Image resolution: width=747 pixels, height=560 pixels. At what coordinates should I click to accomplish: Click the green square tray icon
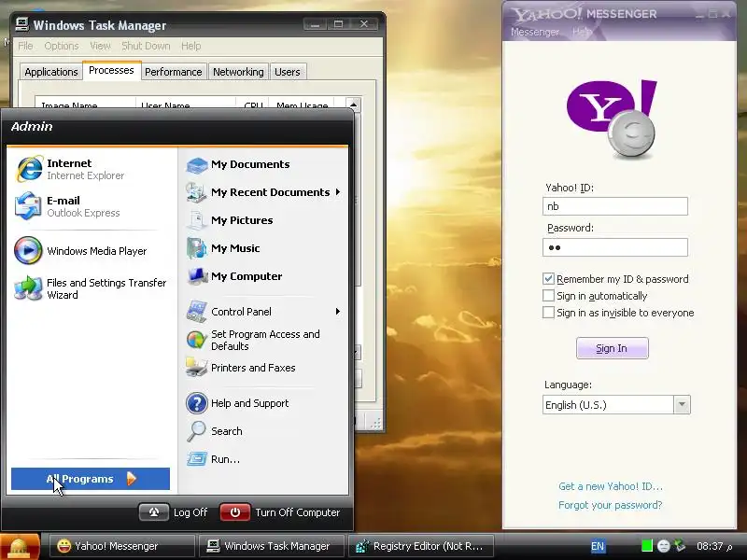646,546
